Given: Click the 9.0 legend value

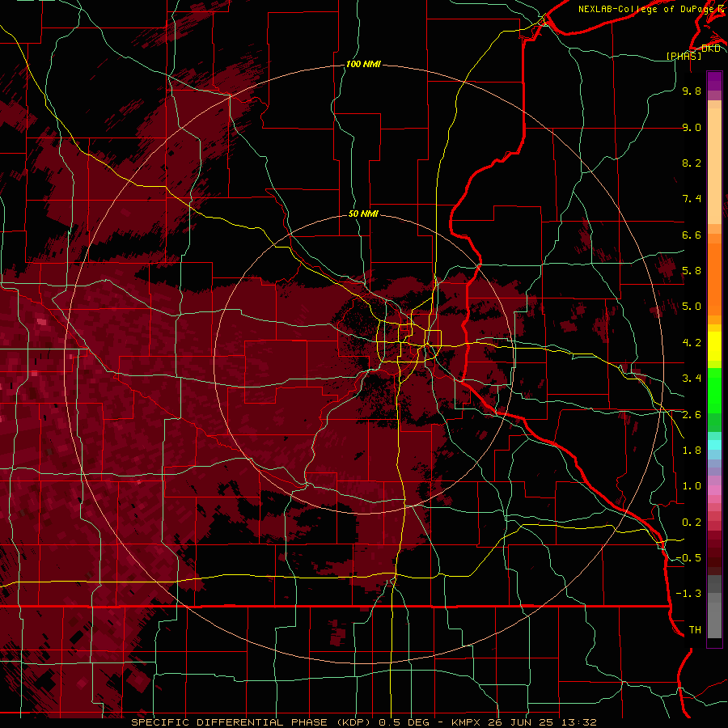Looking at the screenshot, I should click(x=692, y=127).
